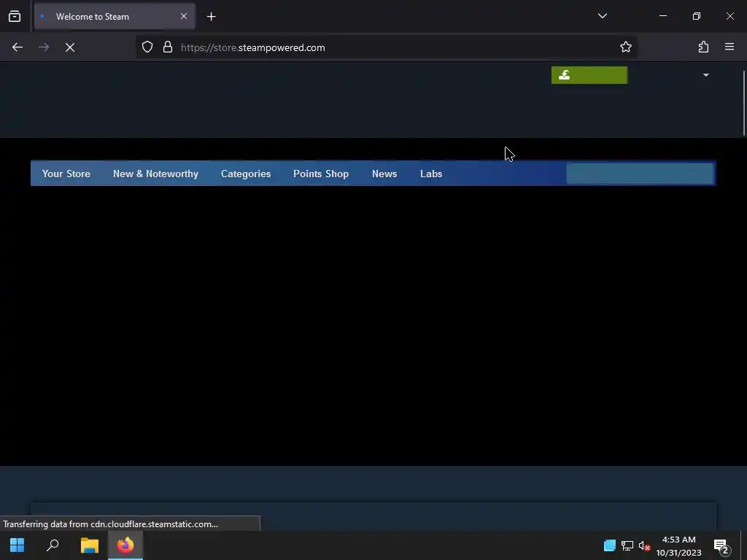The image size is (747, 560).
Task: Click the Steam store search box
Action: click(x=640, y=174)
